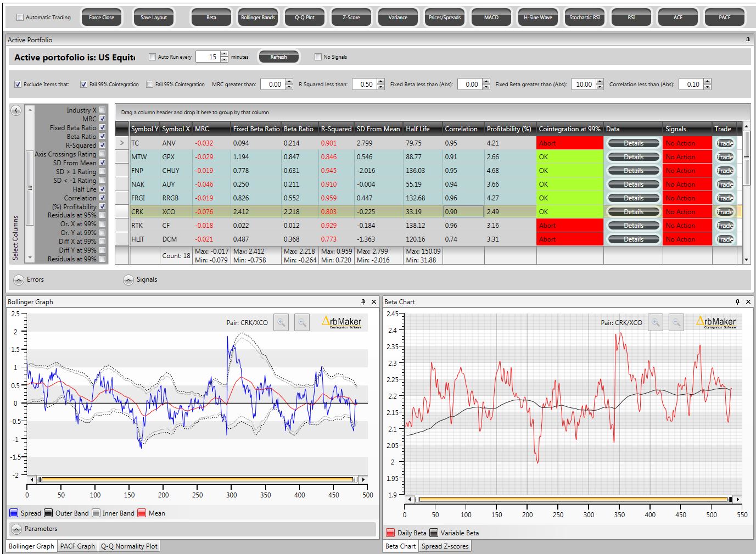This screenshot has width=756, height=554.
Task: Increase R Squared less than value
Action: click(x=381, y=81)
